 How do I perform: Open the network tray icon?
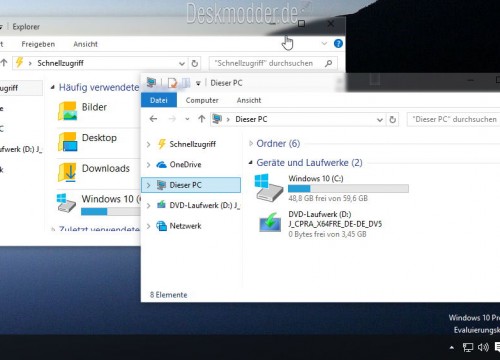tap(468, 347)
